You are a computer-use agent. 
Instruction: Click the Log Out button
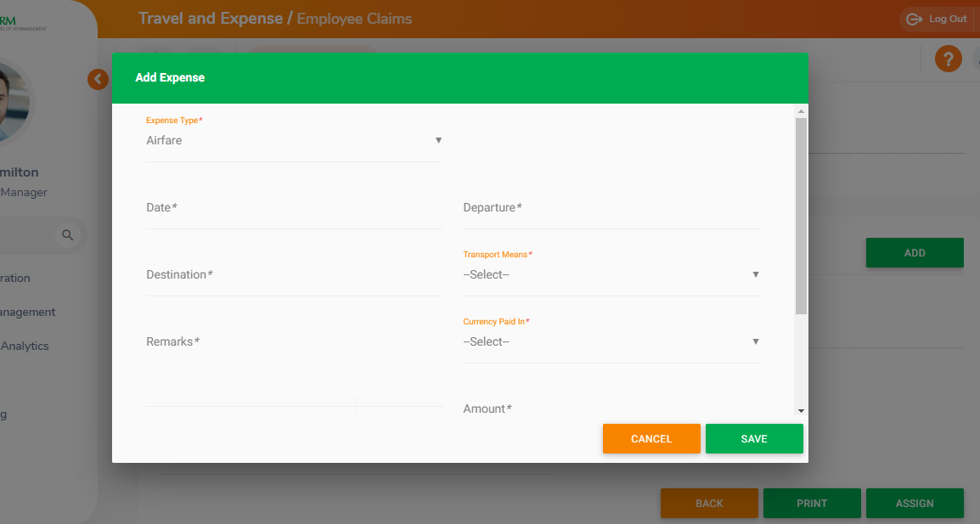[937, 20]
